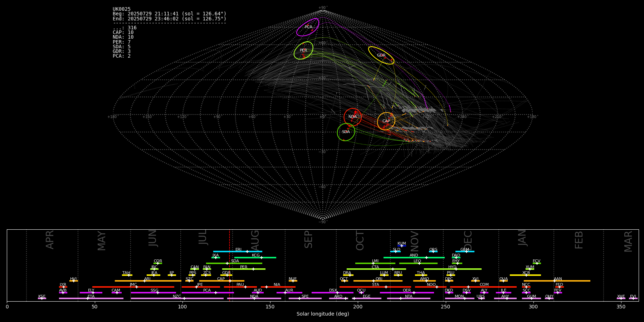Click the PCA radiant circle on sky map

coord(308,27)
